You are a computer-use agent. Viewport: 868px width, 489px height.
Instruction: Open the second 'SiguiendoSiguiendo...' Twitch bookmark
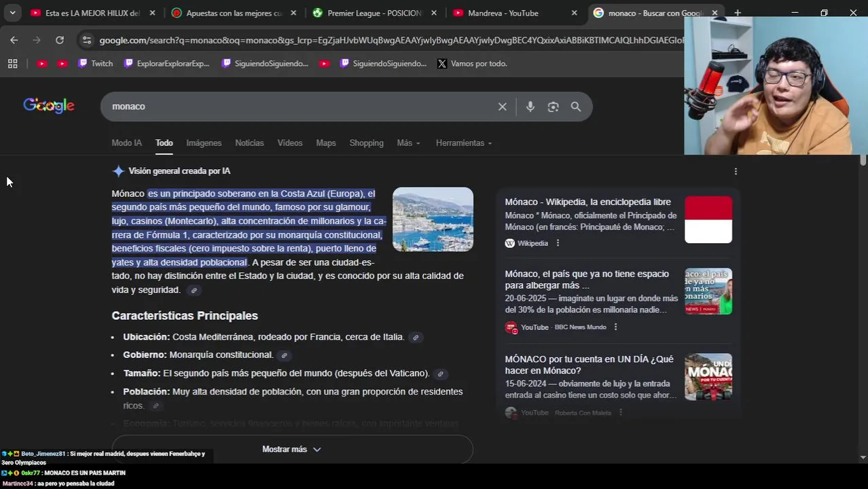(383, 63)
